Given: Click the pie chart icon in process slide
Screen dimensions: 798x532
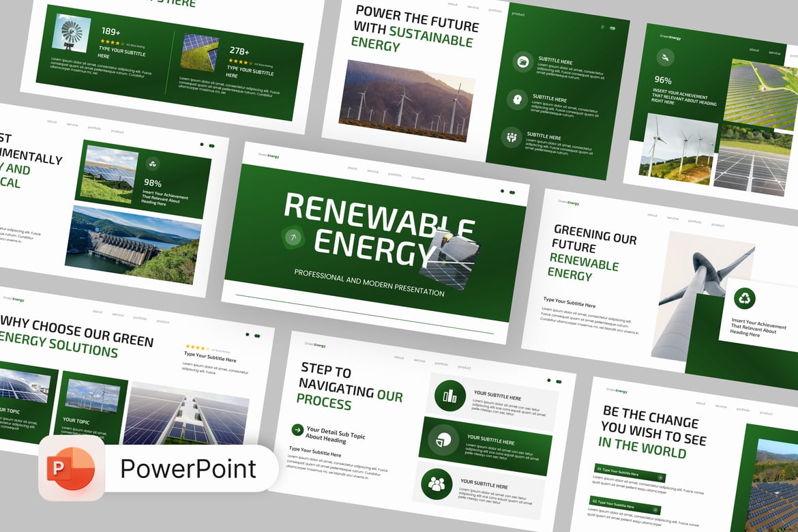Looking at the screenshot, I should (x=443, y=439).
